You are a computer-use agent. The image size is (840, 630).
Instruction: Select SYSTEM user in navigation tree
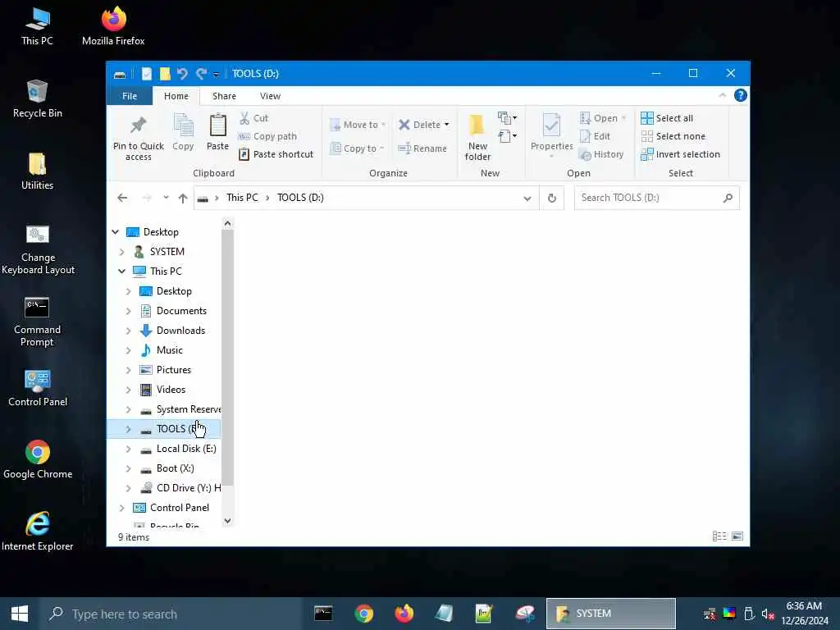point(167,252)
